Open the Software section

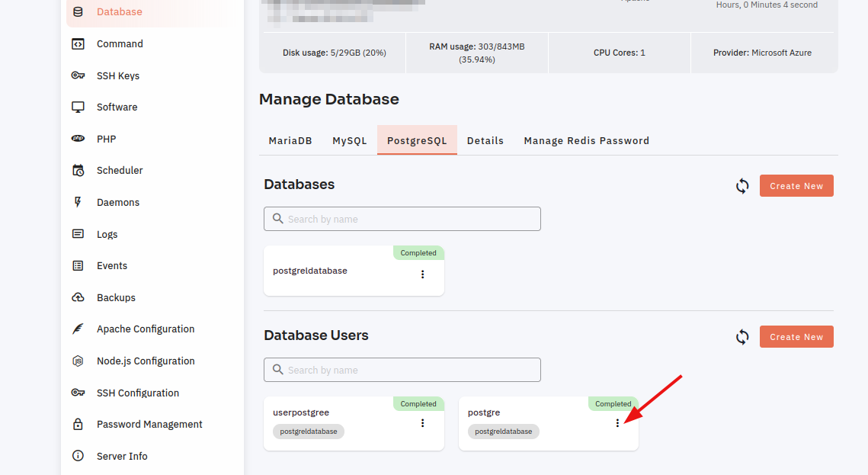(117, 107)
